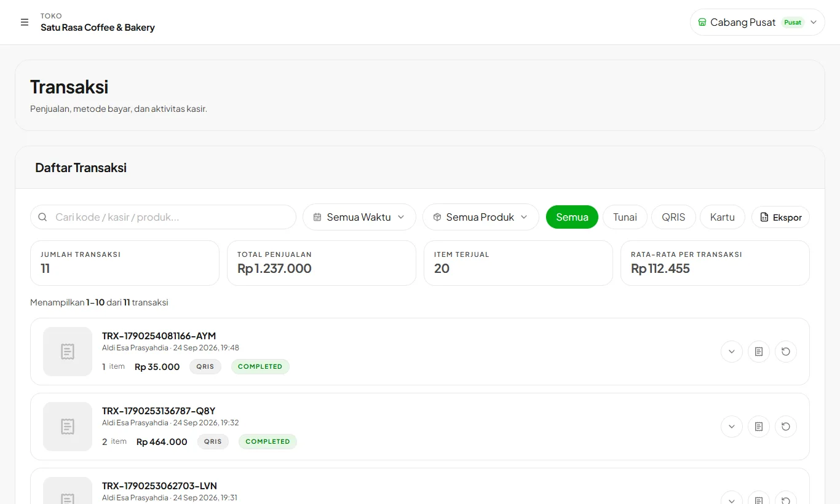
Task: Click the receipt thumbnail of TRX-1790253136787-Q8Y
Action: (68, 427)
